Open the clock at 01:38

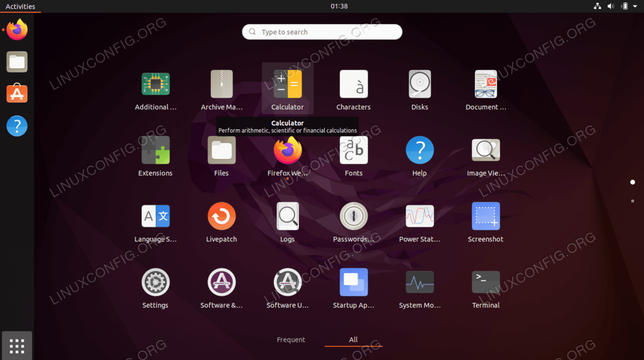[x=339, y=6]
